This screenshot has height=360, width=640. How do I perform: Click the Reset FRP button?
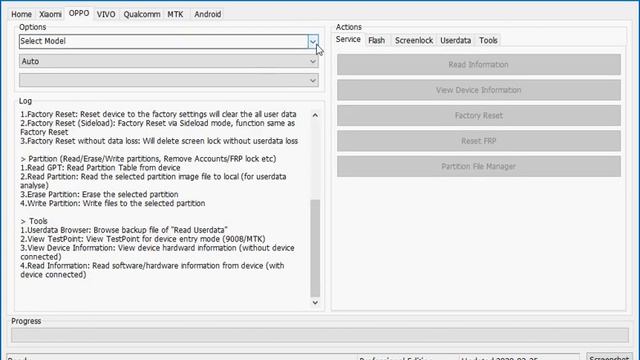pyautogui.click(x=479, y=141)
